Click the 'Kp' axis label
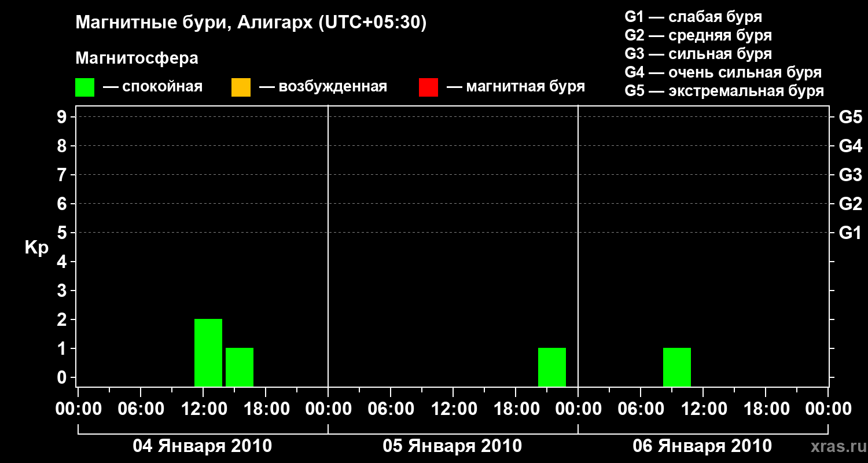The width and height of the screenshot is (868, 463). 36,248
